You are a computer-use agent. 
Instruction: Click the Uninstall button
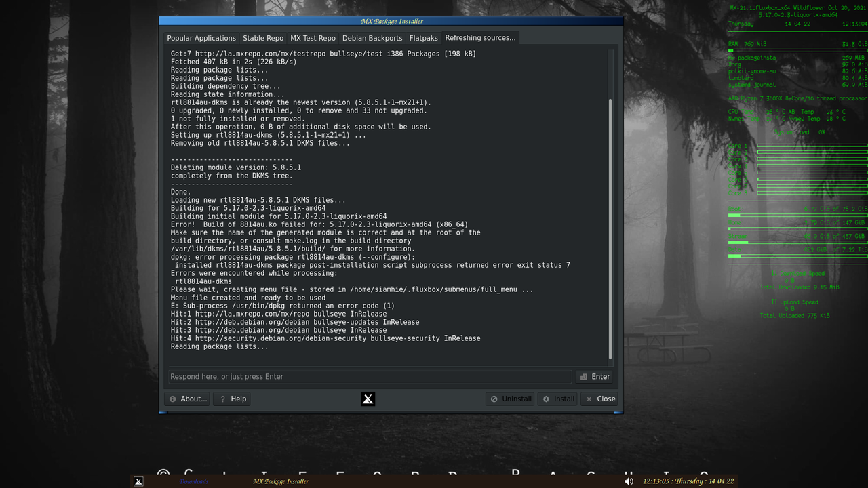click(x=510, y=399)
